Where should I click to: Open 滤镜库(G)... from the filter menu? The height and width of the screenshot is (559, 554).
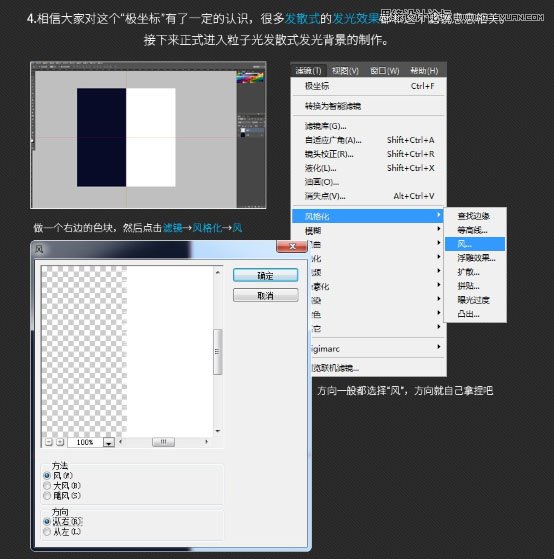(369, 126)
